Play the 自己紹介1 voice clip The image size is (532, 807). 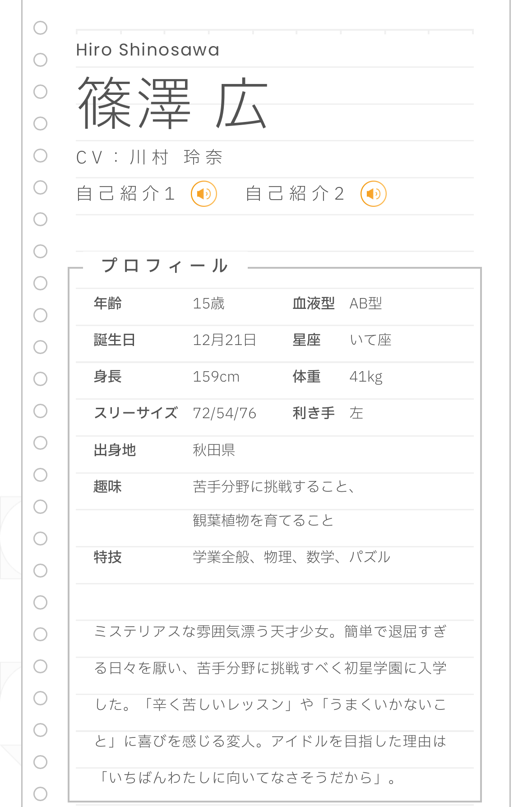tap(204, 194)
